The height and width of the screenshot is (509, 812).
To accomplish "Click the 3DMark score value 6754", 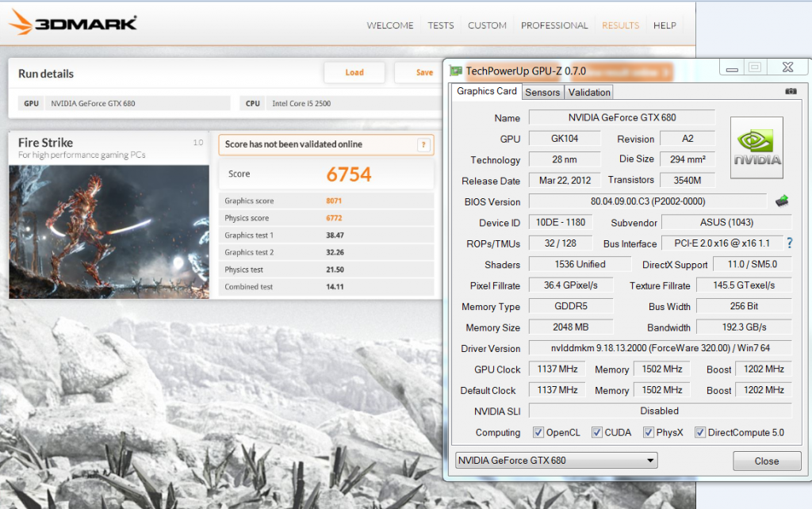I will [349, 174].
